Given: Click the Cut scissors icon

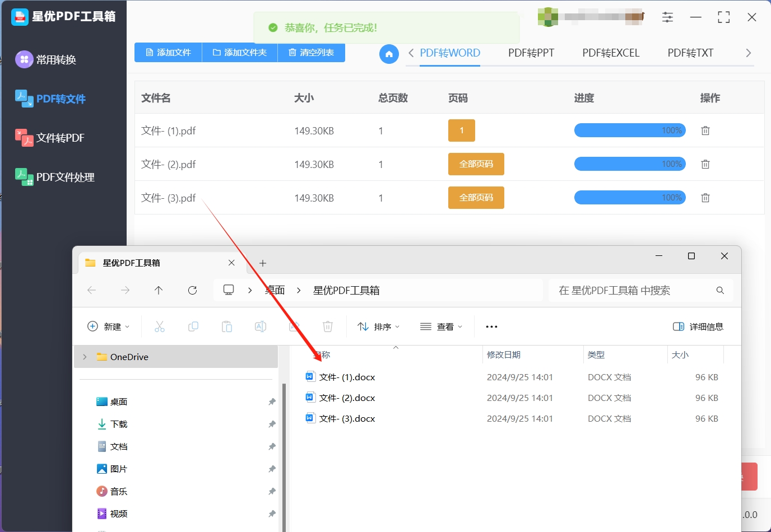Looking at the screenshot, I should 160,326.
